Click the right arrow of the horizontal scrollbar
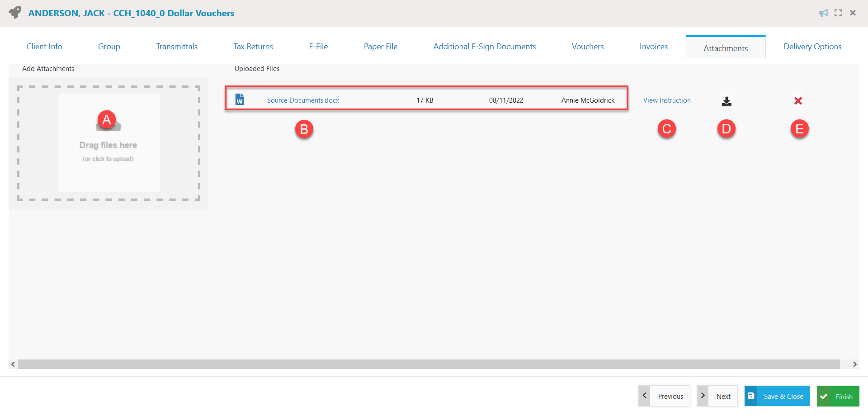This screenshot has height=416, width=868. point(854,364)
